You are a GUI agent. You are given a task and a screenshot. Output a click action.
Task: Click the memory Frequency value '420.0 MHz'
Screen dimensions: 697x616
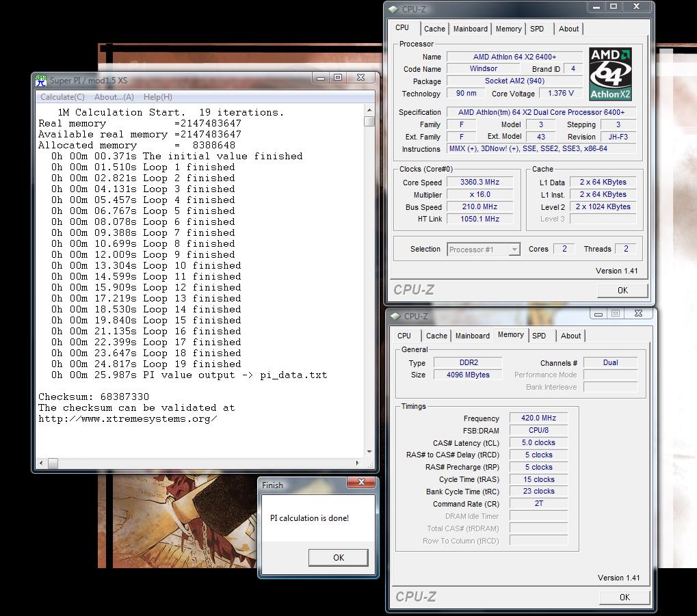[538, 418]
